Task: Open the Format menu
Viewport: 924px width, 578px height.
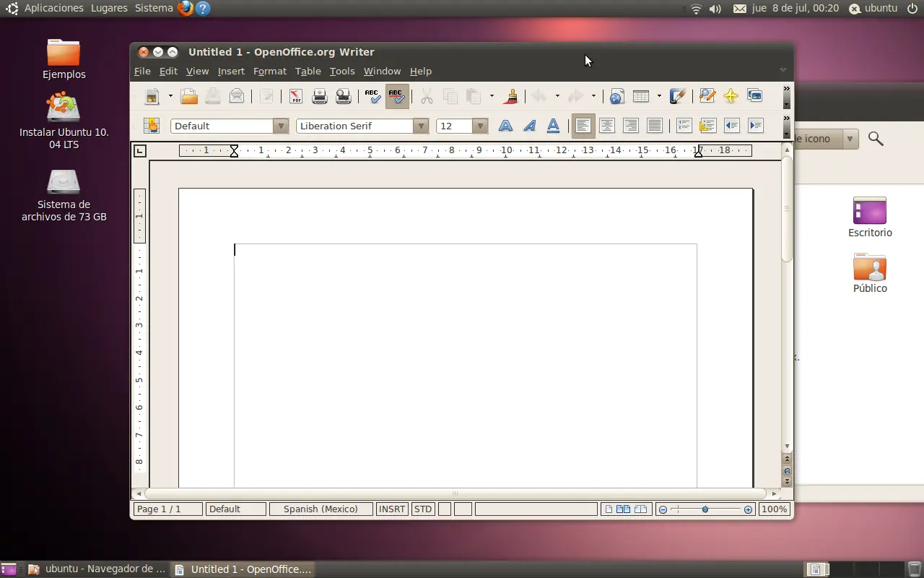Action: point(270,71)
